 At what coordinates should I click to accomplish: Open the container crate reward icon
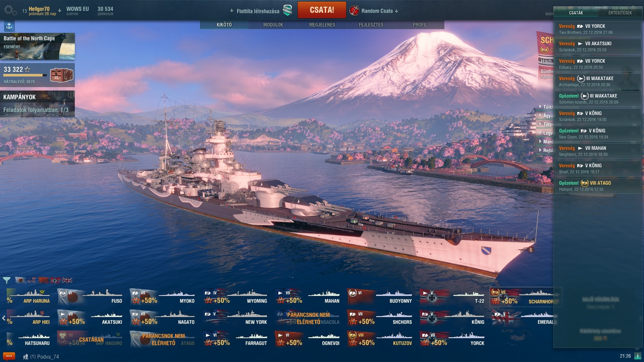pyautogui.click(x=61, y=75)
